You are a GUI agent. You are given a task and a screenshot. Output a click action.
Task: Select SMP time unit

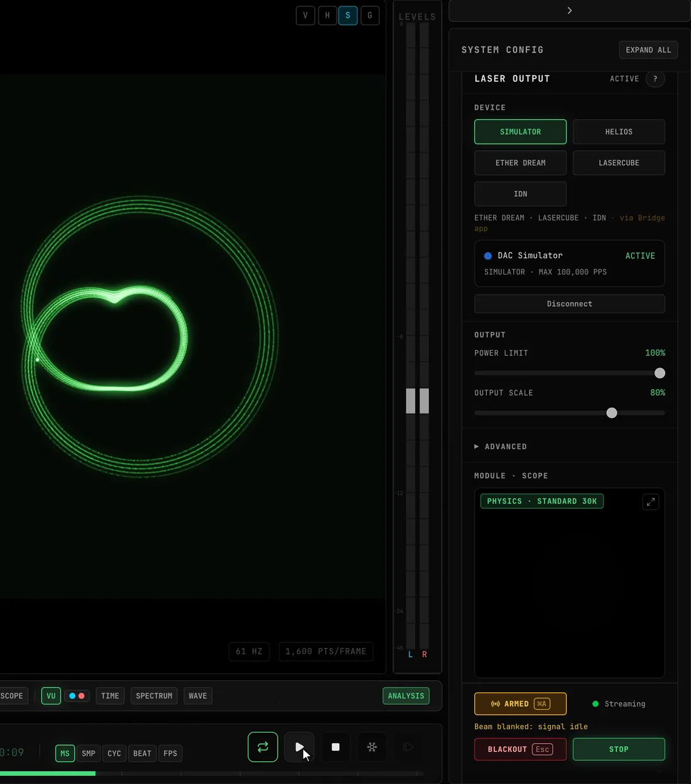click(x=89, y=753)
